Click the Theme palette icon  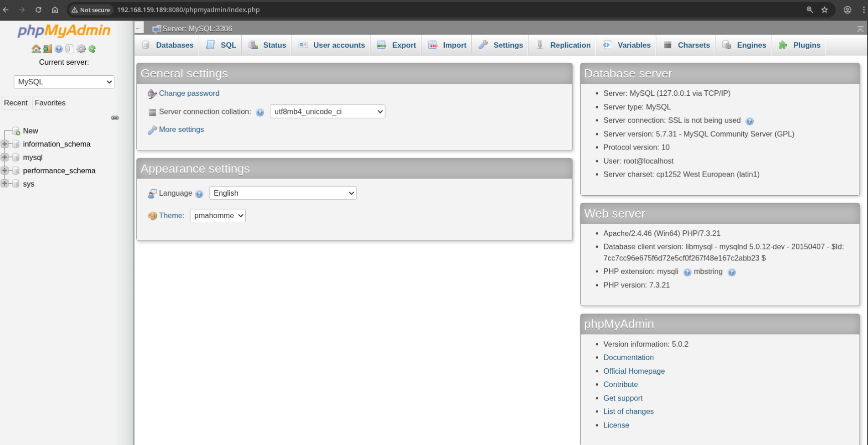point(152,216)
